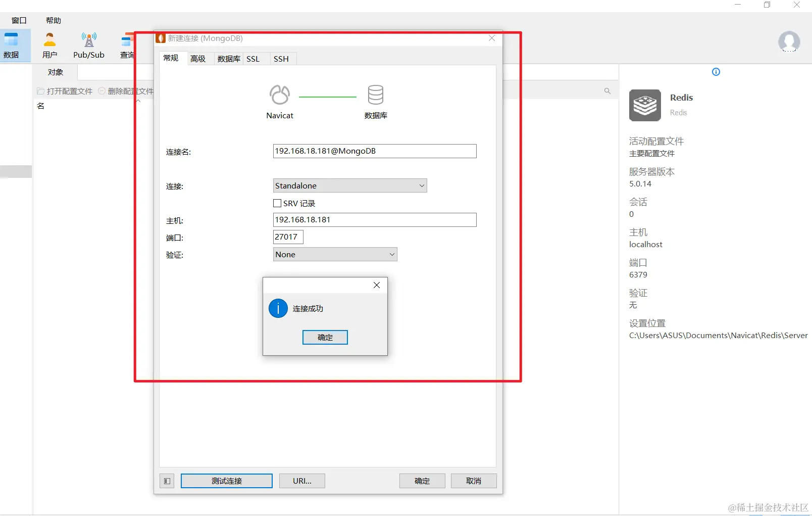Open the Pub/Sub toolbar icon

89,45
